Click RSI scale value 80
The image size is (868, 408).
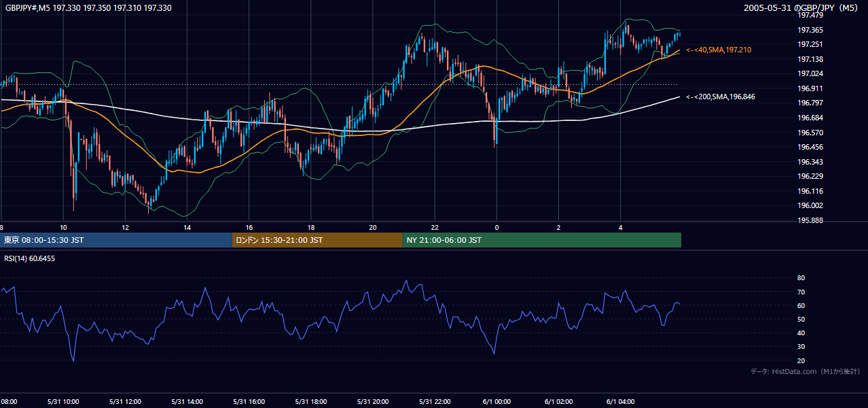(x=801, y=278)
